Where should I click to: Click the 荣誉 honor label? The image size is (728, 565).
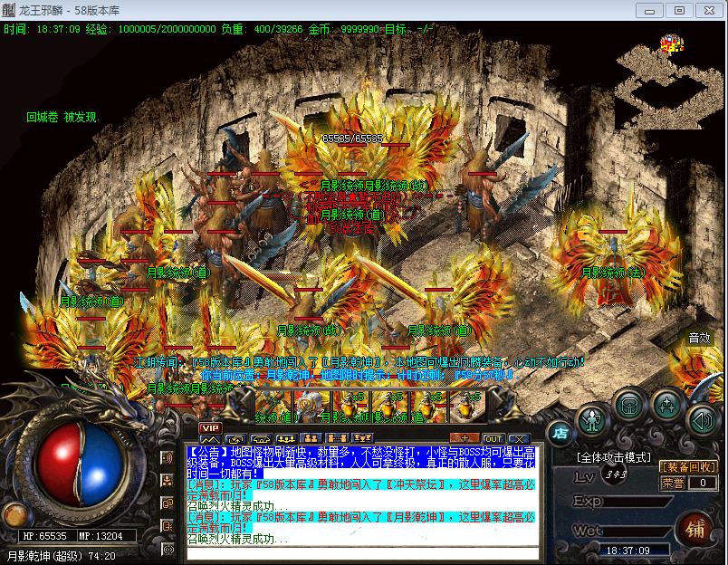673,484
